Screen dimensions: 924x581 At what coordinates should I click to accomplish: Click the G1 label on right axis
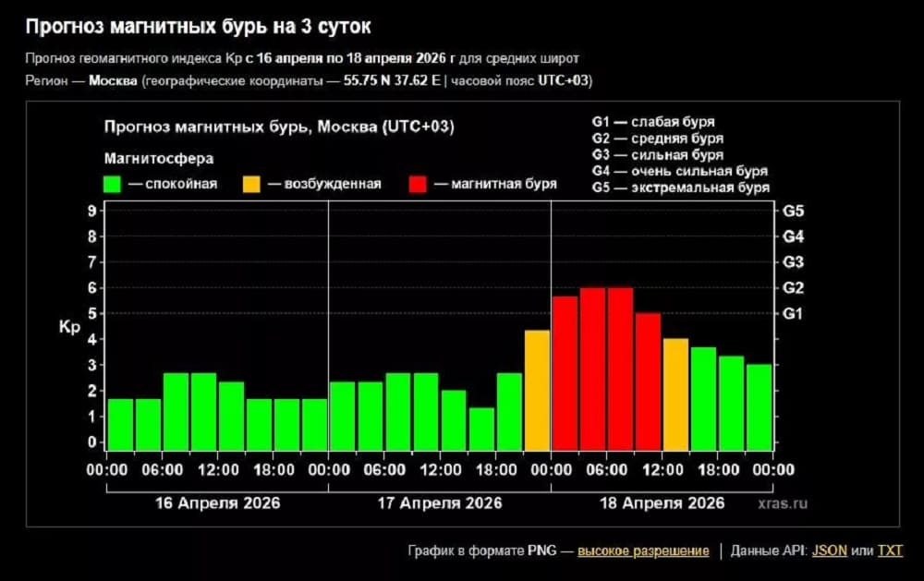[793, 314]
